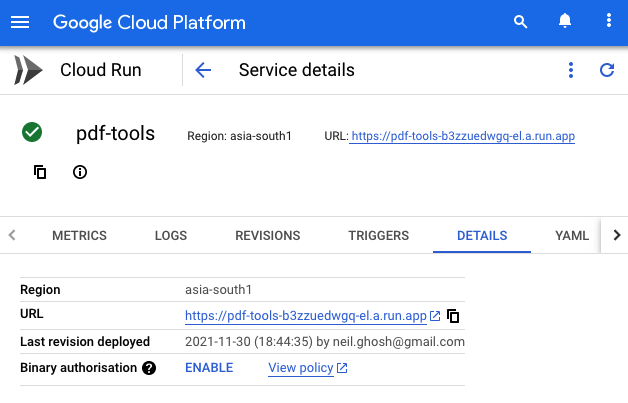Click help icon beside Binary authorisation
Screen dimensions: 628x403
point(149,368)
